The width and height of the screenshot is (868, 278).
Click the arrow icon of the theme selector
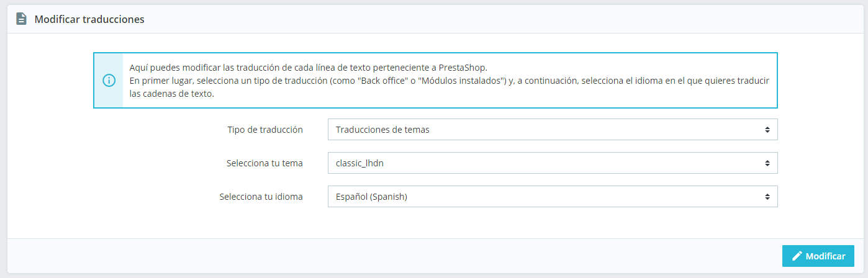pos(767,163)
